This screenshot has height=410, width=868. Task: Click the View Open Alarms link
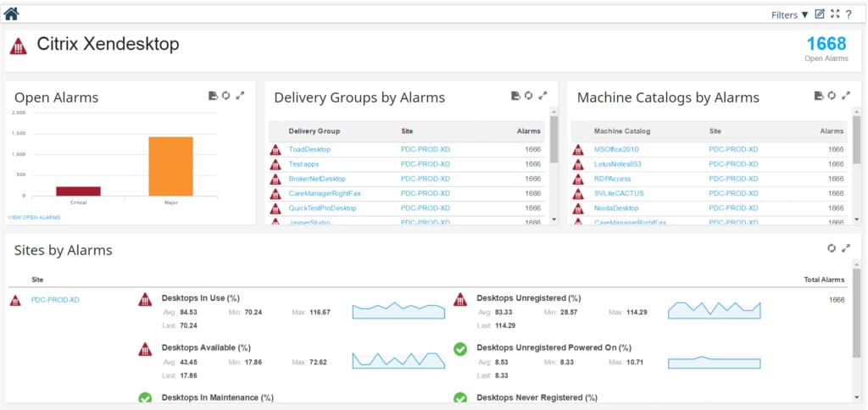pos(34,218)
